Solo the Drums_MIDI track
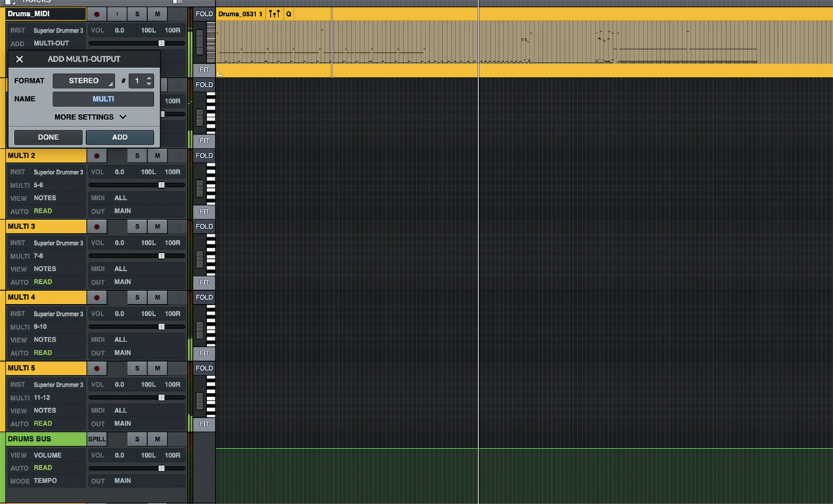 click(x=137, y=14)
